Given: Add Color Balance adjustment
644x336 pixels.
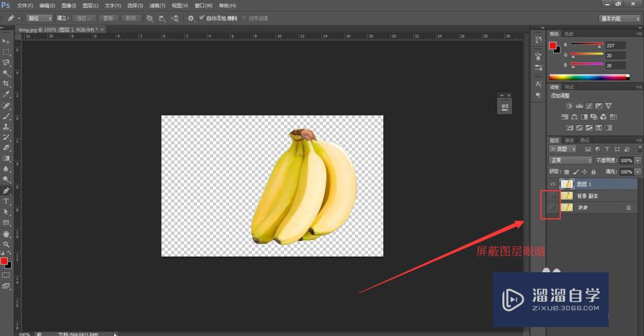Looking at the screenshot, I should [x=574, y=117].
